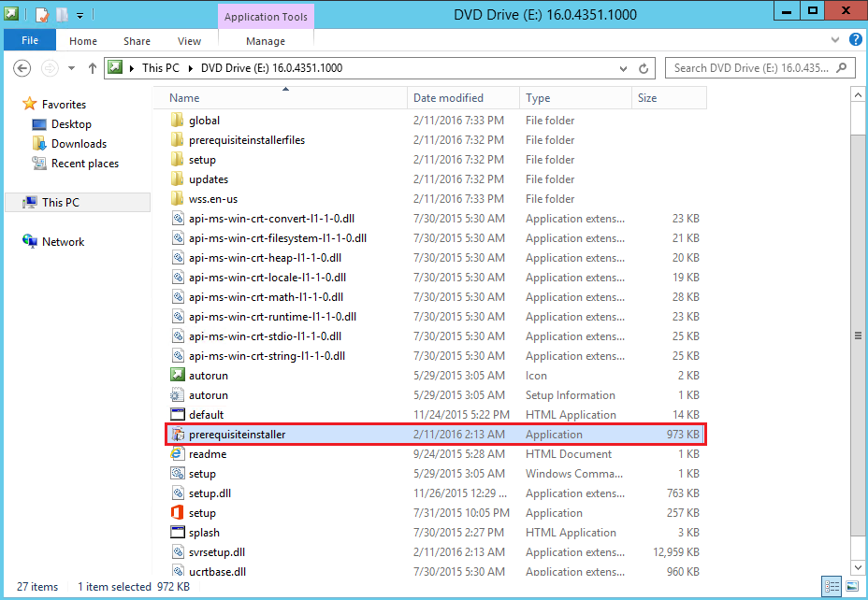Image resolution: width=868 pixels, height=600 pixels.
Task: Select the Manage tab under Application Tools
Action: tap(266, 41)
